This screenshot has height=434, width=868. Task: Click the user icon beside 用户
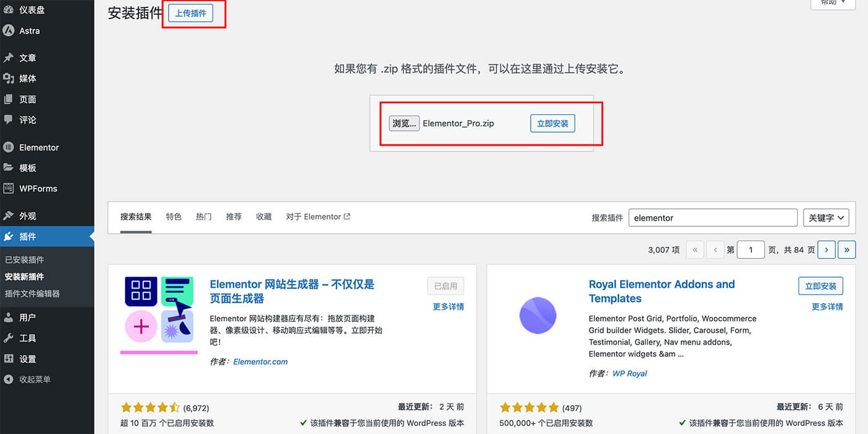coord(9,317)
